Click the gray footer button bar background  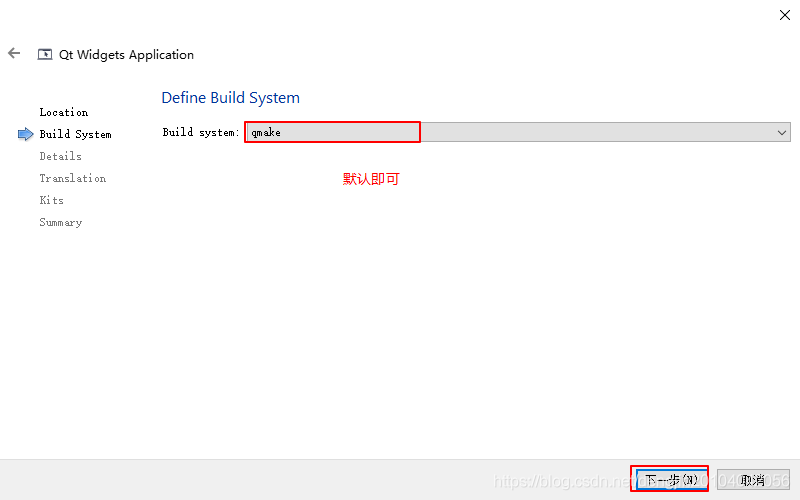tap(306, 480)
